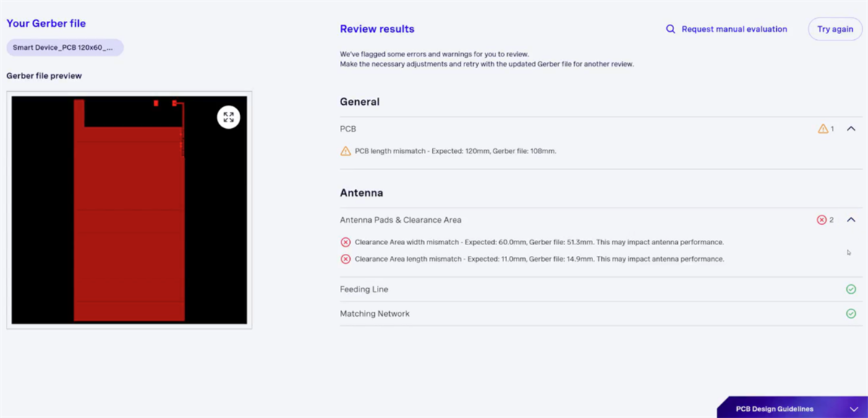Screen dimensions: 868x418
Task: Click the magnifier icon beside Request manual evaluation
Action: coord(671,29)
